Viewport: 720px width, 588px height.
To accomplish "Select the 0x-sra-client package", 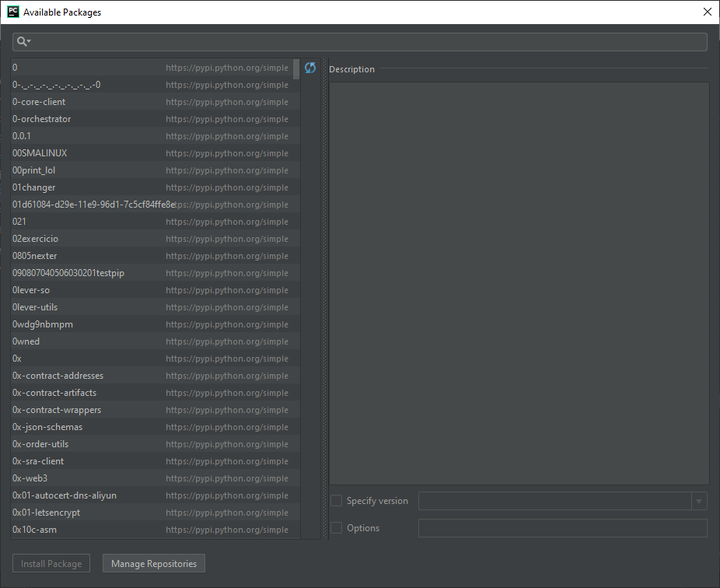I will 156,461.
